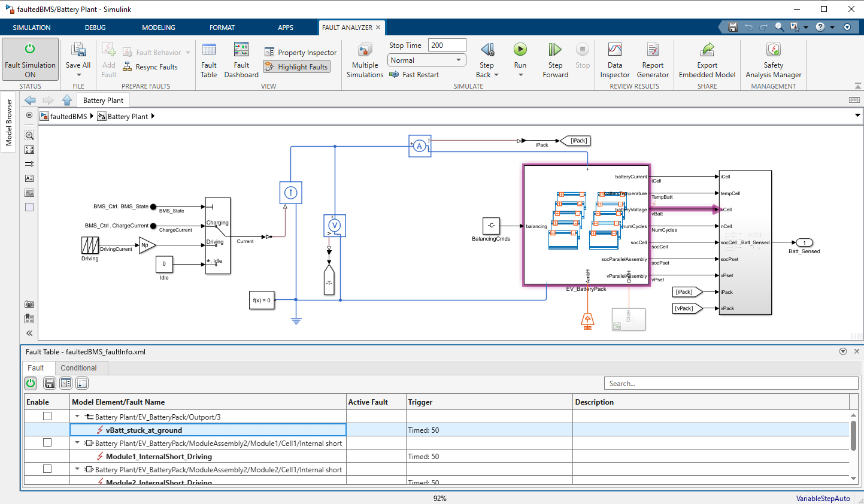This screenshot has width=864, height=504.
Task: Open the Fault Table from the ribbon
Action: (209, 60)
